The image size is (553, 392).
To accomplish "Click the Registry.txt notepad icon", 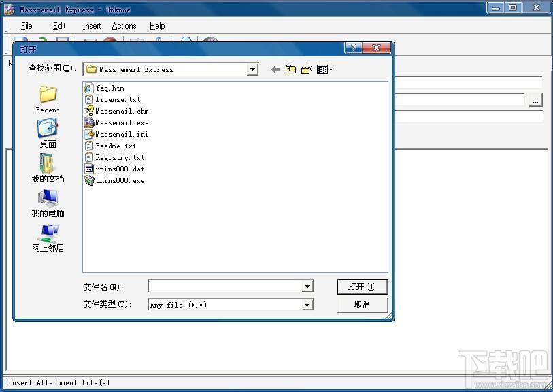I will [x=89, y=157].
